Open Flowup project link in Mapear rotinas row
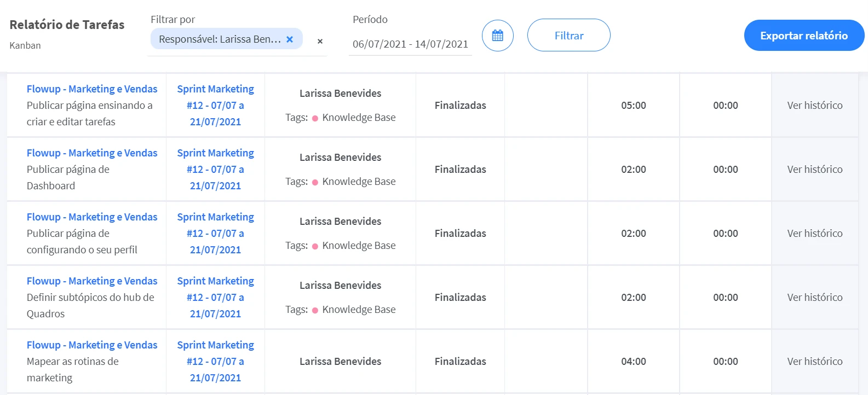868x395 pixels. (92, 345)
